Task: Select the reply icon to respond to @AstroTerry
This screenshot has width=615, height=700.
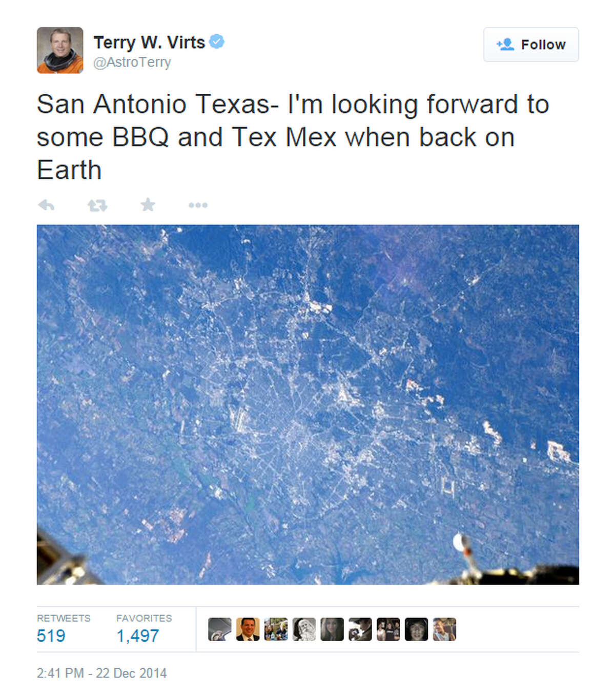Action: pos(47,204)
